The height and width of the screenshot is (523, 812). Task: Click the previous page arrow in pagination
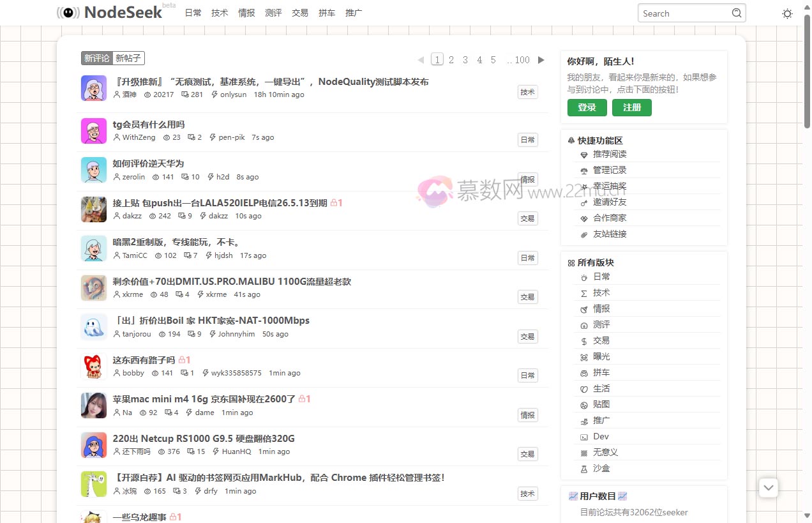(421, 60)
